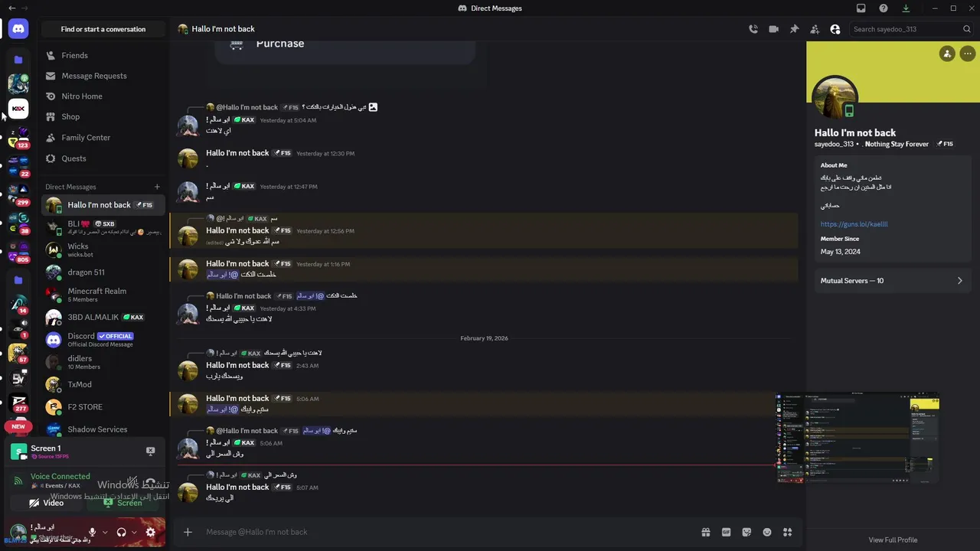This screenshot has width=980, height=551.
Task: Stop streaming Screen 1
Action: [x=151, y=452]
